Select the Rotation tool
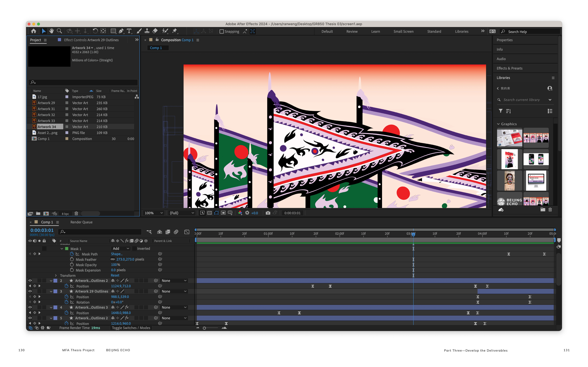 [x=95, y=31]
